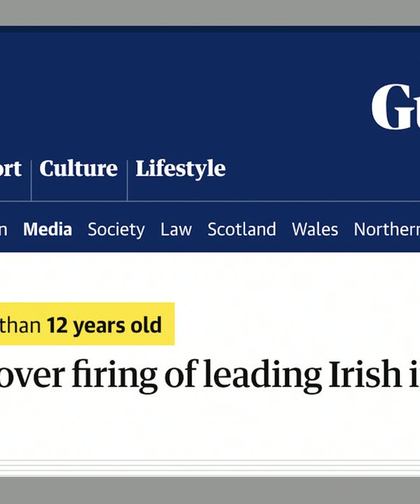Click the cut-off tab left of Media
This screenshot has width=420, height=504.
click(x=3, y=229)
